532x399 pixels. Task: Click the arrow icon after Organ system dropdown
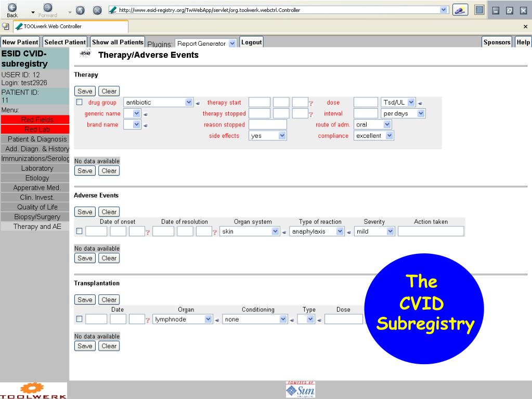click(x=284, y=233)
